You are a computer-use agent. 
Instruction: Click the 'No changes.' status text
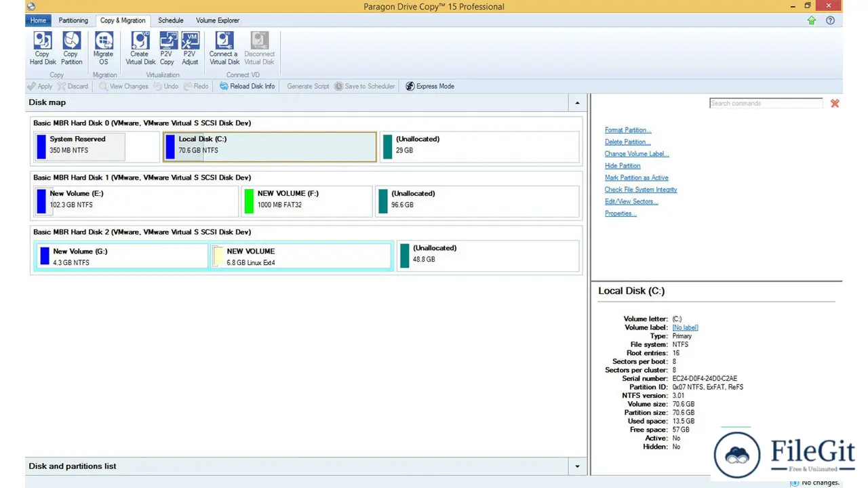821,483
